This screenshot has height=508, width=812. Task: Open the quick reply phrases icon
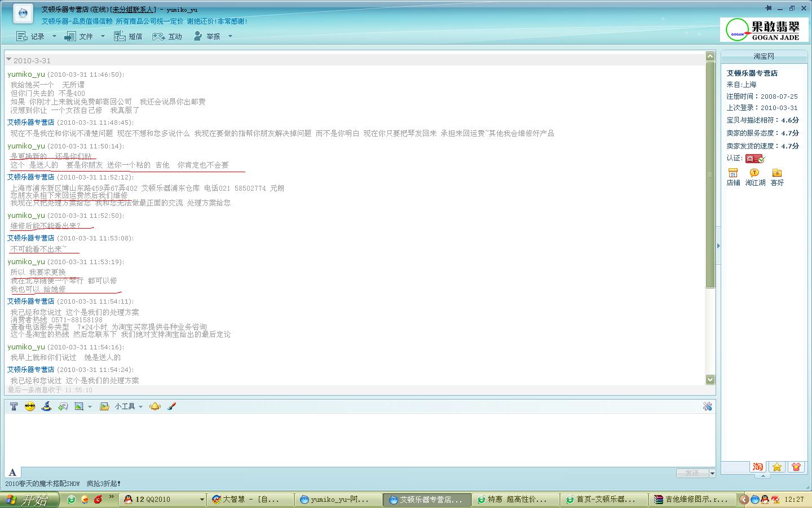tap(63, 406)
